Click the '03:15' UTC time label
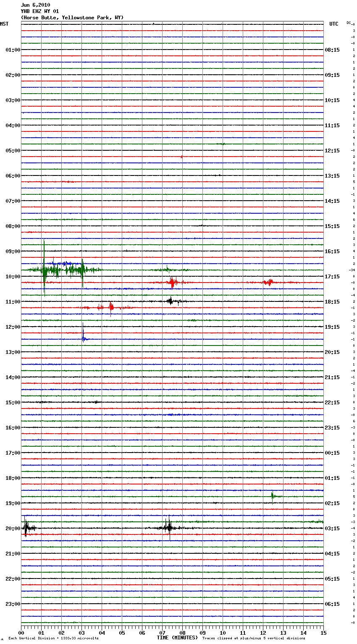Viewport: 357px width, 644px height. point(332,529)
